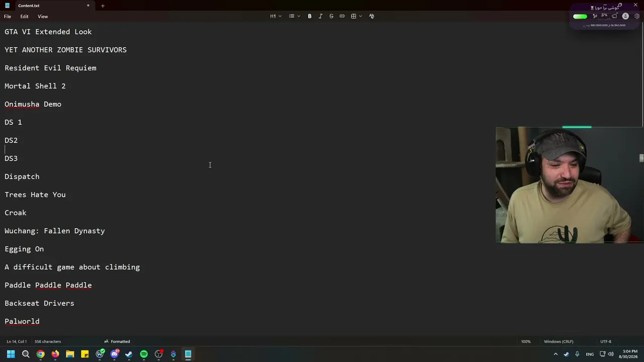The width and height of the screenshot is (644, 362).
Task: Open Steam from the taskbar
Action: pyautogui.click(x=129, y=354)
